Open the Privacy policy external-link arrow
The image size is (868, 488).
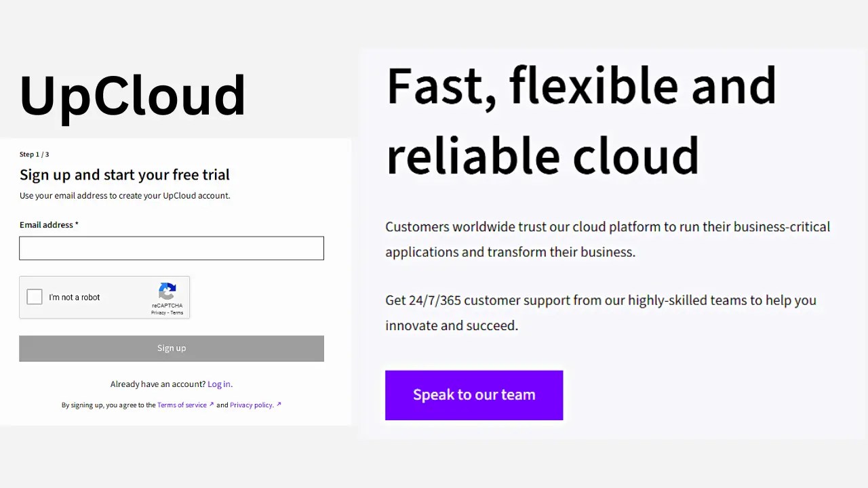tap(279, 404)
